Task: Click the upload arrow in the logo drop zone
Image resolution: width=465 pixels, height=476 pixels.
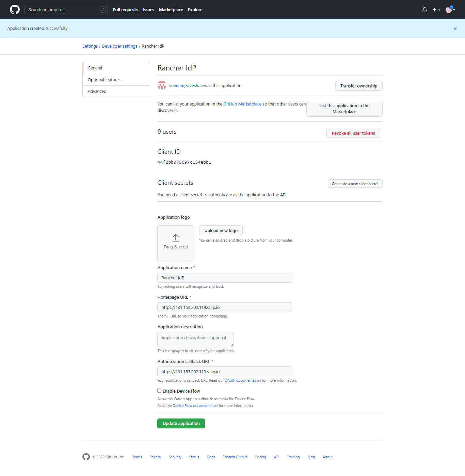Action: click(176, 238)
